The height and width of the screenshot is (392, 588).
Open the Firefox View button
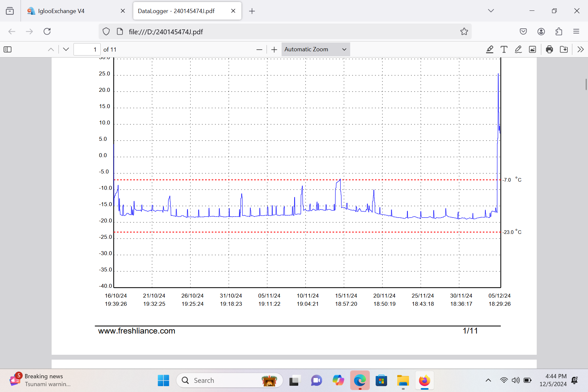tap(10, 11)
